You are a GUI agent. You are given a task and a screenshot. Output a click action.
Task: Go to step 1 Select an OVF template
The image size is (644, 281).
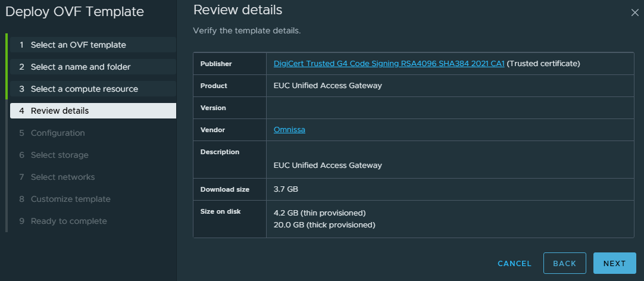point(79,45)
